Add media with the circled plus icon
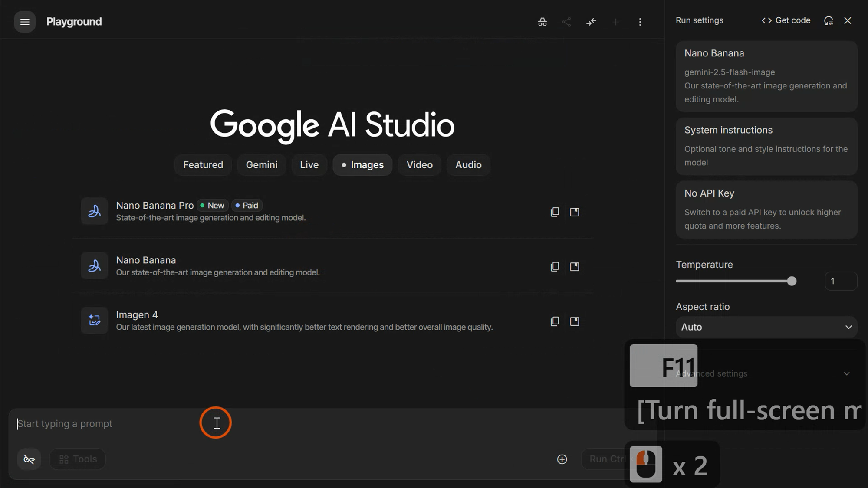 [562, 459]
